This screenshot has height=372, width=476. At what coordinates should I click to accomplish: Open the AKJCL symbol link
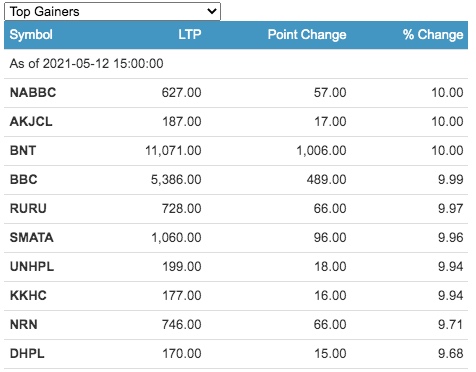(x=31, y=122)
